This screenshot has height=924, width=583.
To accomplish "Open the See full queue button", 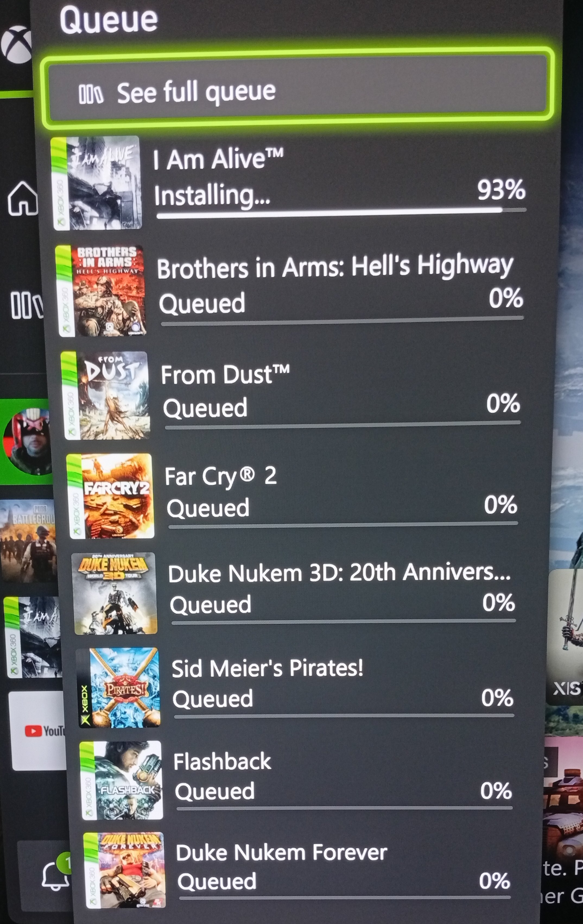I will pos(297,89).
